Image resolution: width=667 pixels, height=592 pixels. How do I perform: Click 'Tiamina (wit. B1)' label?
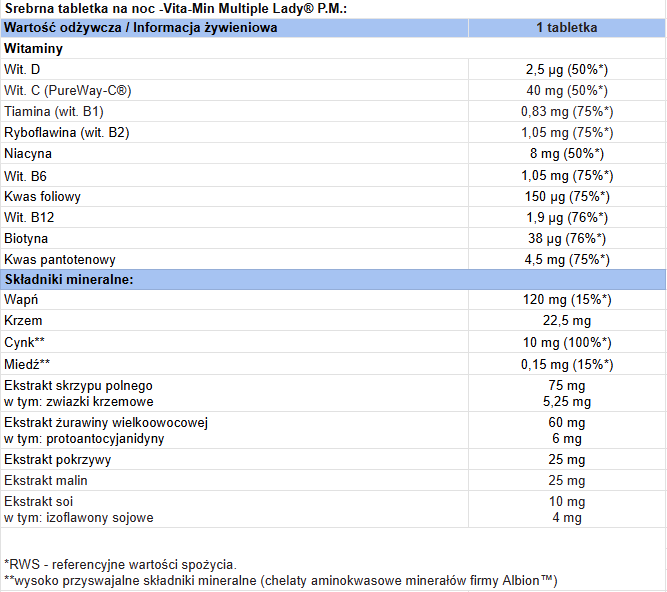(54, 111)
